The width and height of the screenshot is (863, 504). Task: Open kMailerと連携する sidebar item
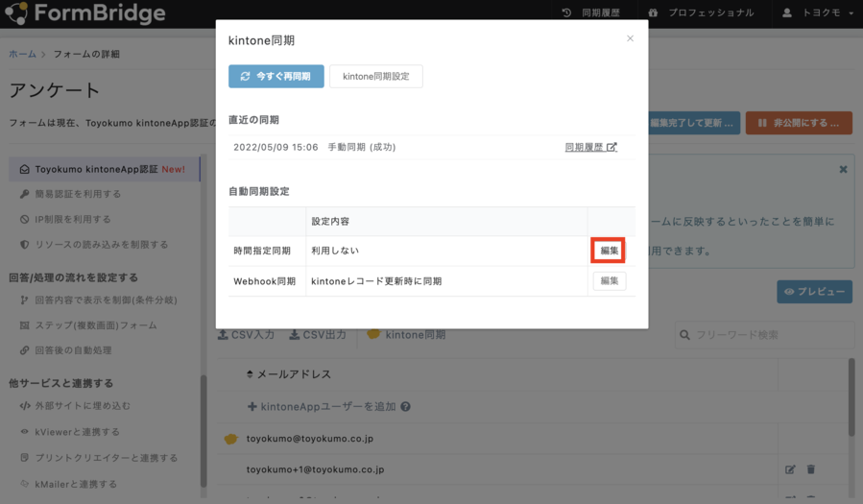(68, 484)
